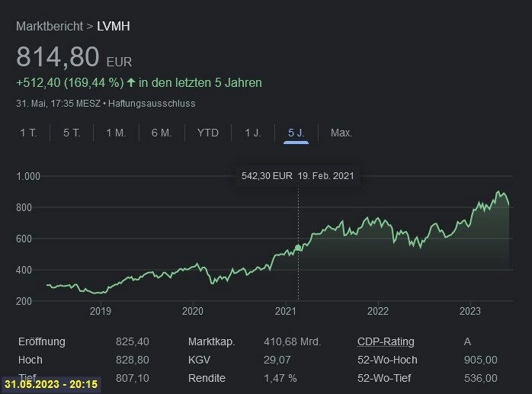Select the 1 M. time range

[116, 133]
